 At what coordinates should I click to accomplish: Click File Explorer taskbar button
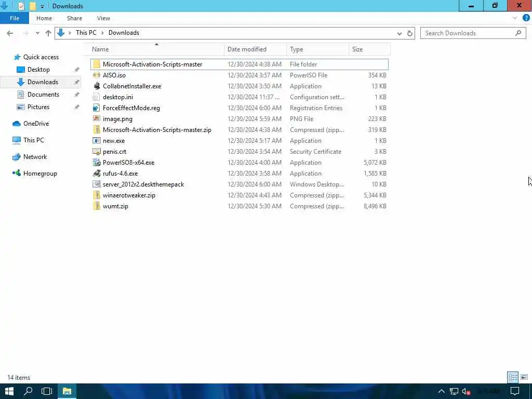(67, 391)
